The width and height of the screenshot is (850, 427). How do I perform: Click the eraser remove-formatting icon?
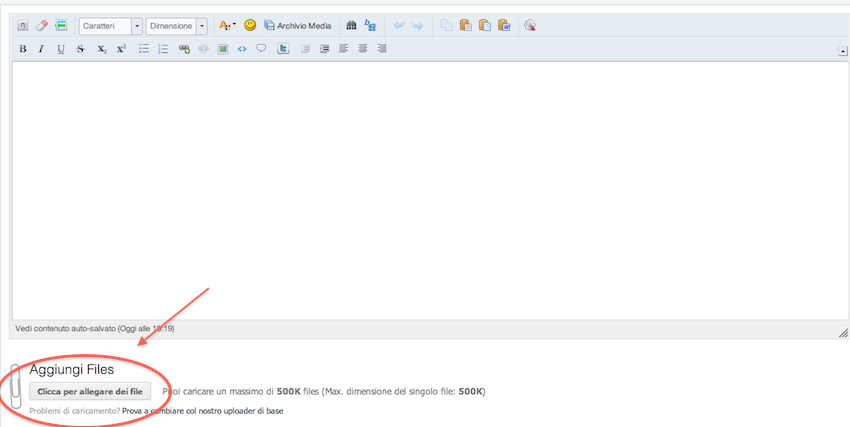click(41, 26)
